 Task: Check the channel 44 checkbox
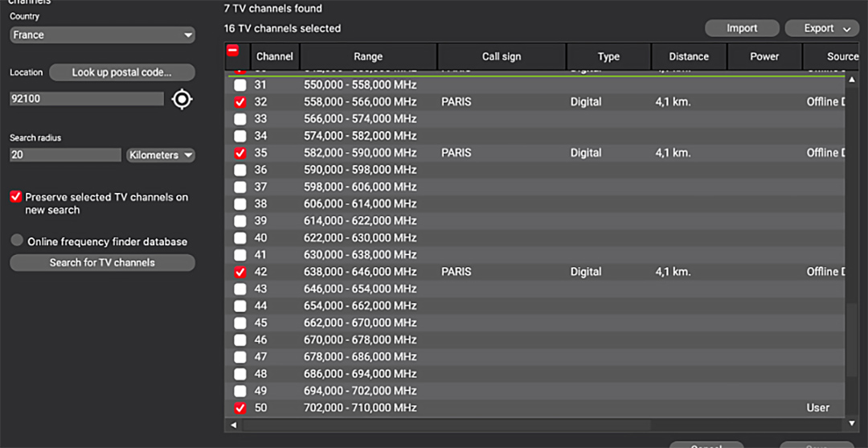[x=240, y=306]
